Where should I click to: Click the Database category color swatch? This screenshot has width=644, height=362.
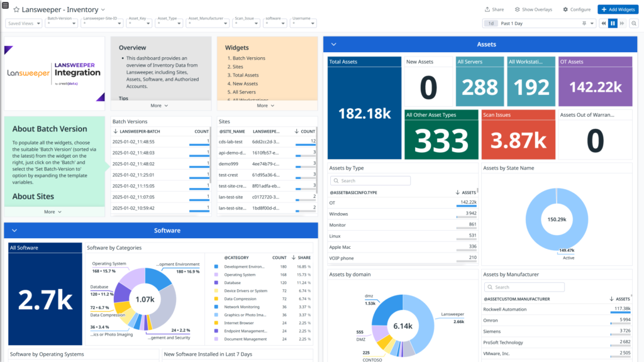point(216,283)
